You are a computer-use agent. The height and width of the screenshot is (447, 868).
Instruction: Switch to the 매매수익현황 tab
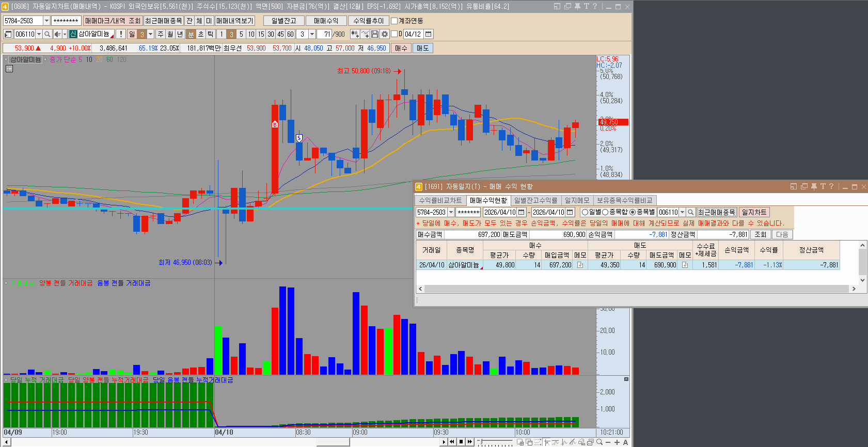488,200
